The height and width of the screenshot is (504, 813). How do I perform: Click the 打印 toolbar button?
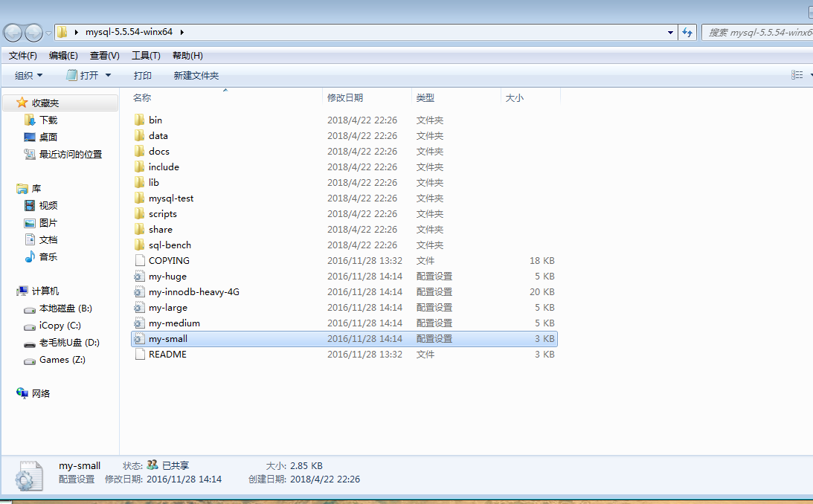pos(143,76)
